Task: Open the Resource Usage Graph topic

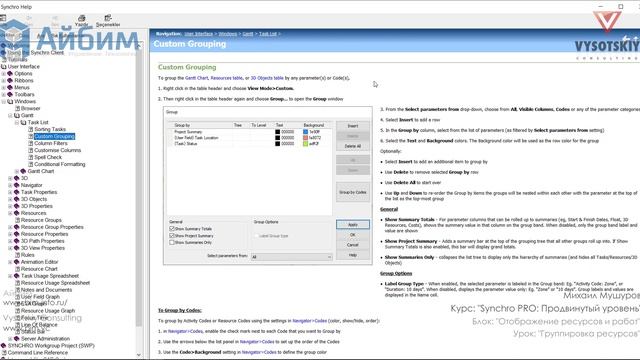Action: 48,311
